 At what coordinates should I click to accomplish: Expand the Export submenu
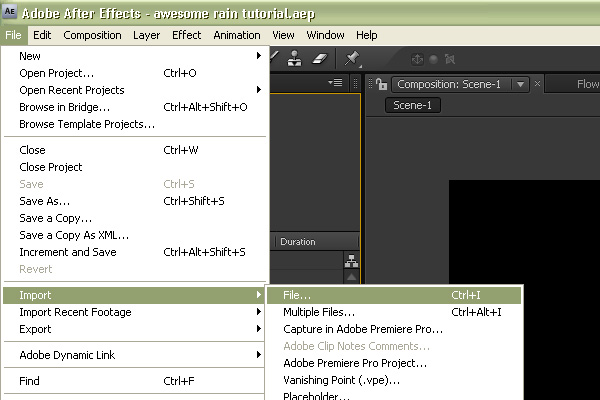pos(134,329)
